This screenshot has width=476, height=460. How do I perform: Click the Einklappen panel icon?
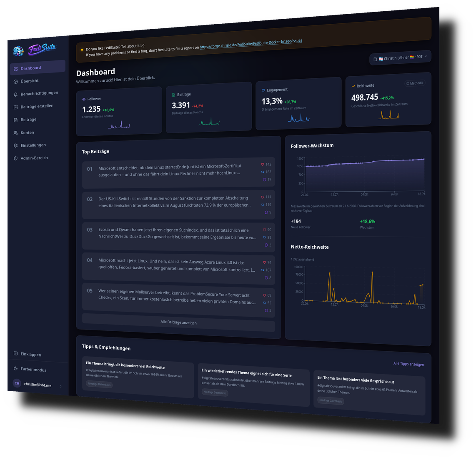[15, 353]
